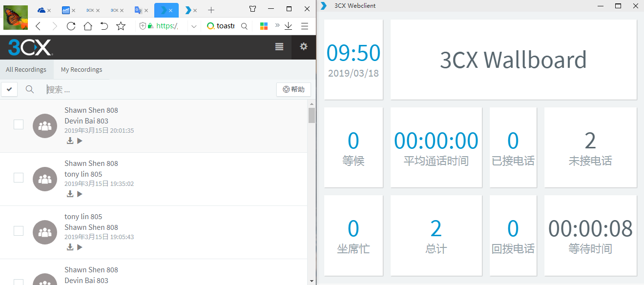Restore the recently closed tab (undo arrow)
Screen dimensions: 644x285
(104, 26)
